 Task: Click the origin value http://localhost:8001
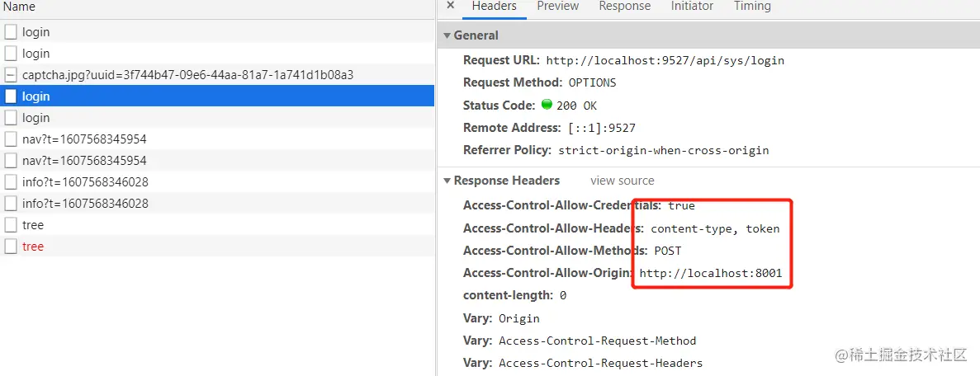711,274
